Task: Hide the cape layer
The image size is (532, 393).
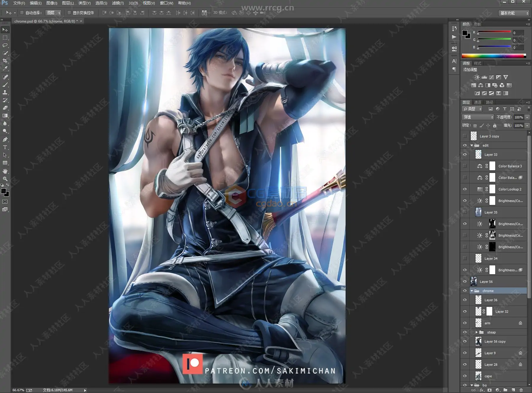Action: [x=465, y=376]
